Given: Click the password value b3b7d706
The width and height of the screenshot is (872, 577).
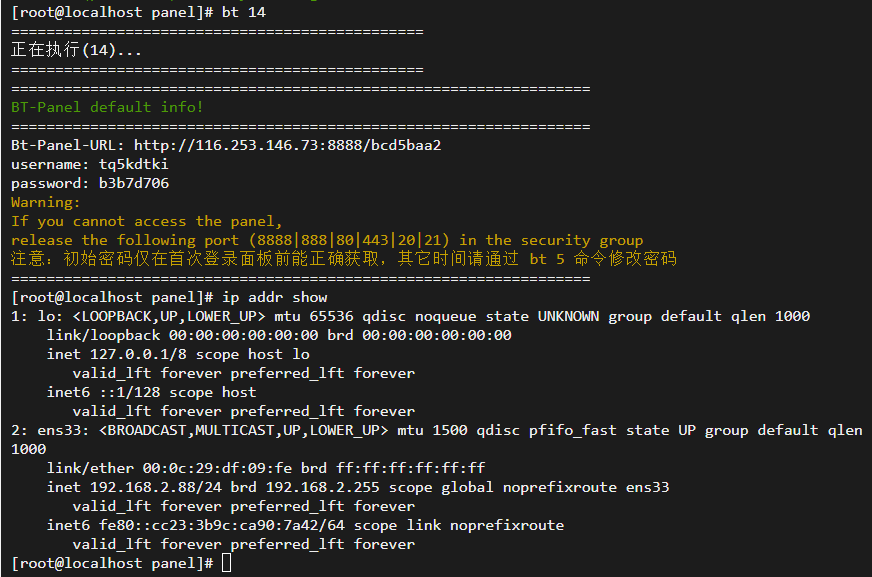Looking at the screenshot, I should pos(134,183).
